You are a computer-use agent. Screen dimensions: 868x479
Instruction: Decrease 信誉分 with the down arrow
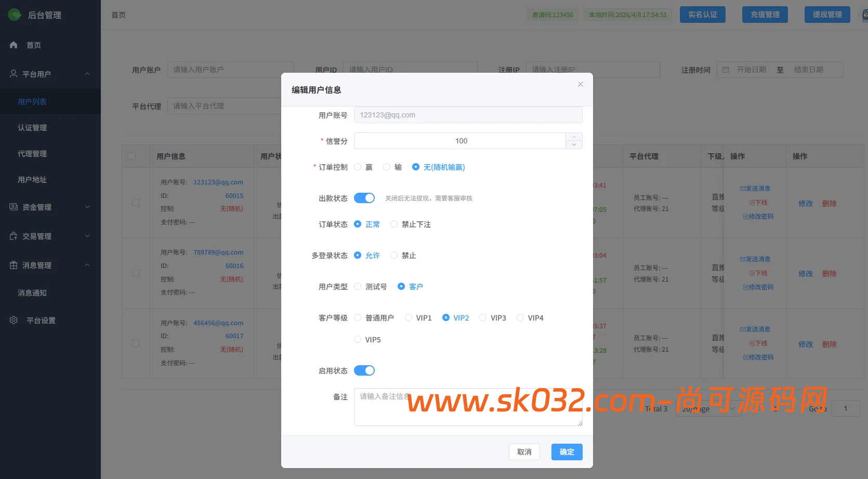(574, 145)
